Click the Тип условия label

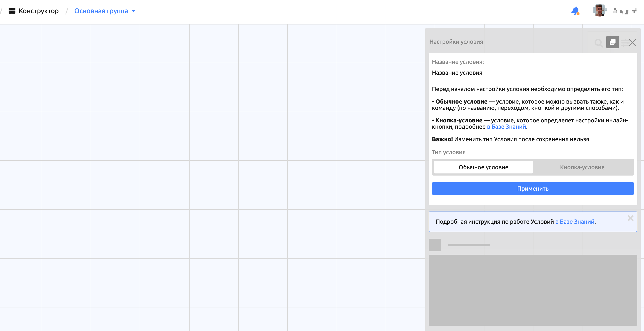(449, 152)
